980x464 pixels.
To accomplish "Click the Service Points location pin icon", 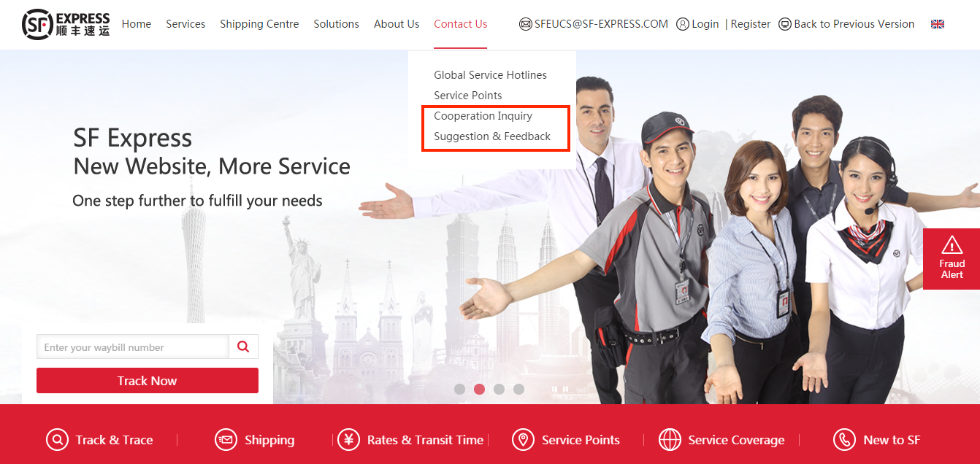I will tap(523, 440).
